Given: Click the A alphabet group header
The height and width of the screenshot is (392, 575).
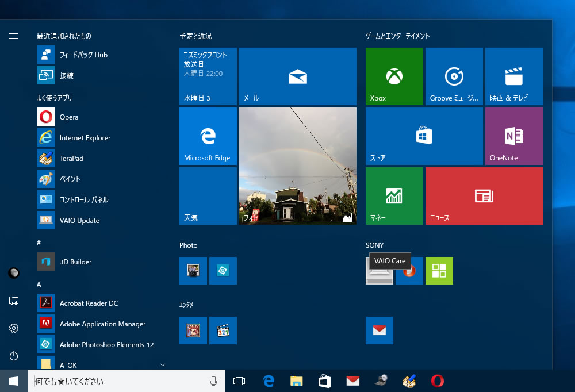Looking at the screenshot, I should [39, 284].
